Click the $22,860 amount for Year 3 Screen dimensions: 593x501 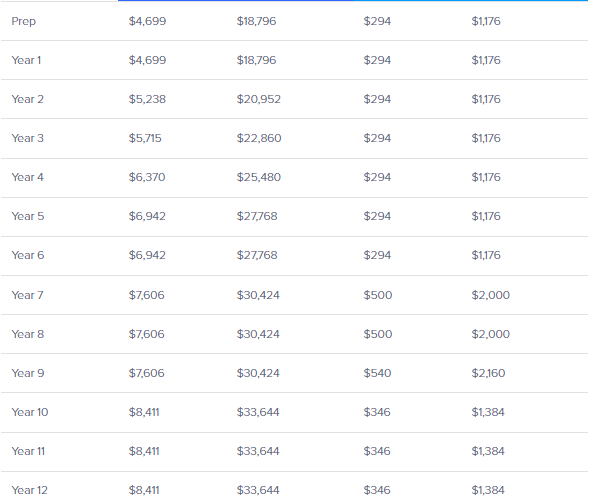tap(259, 138)
